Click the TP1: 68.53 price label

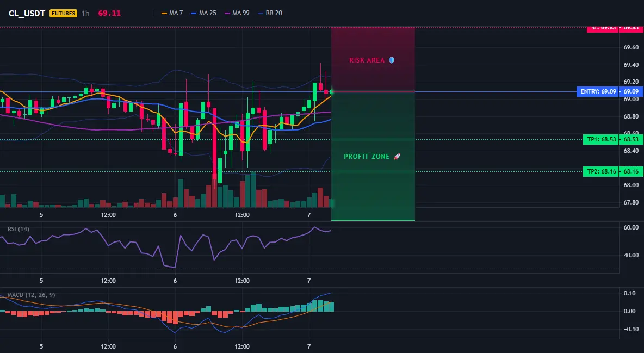(601, 139)
